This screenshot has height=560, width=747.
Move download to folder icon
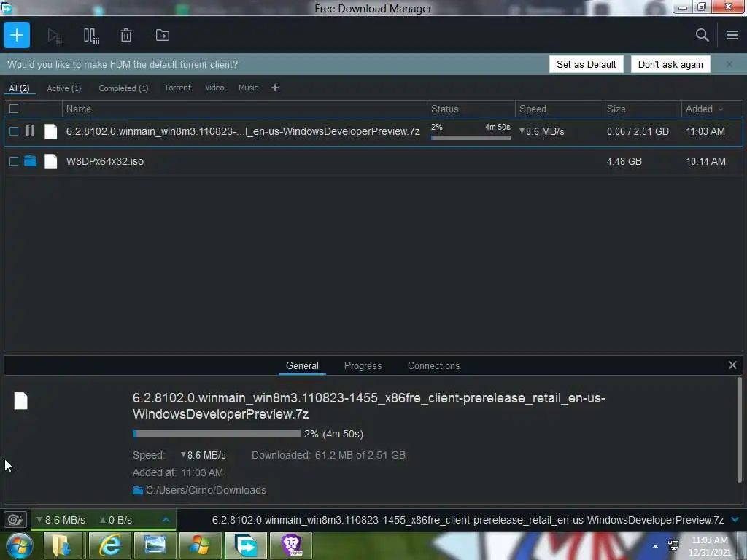[x=163, y=35]
